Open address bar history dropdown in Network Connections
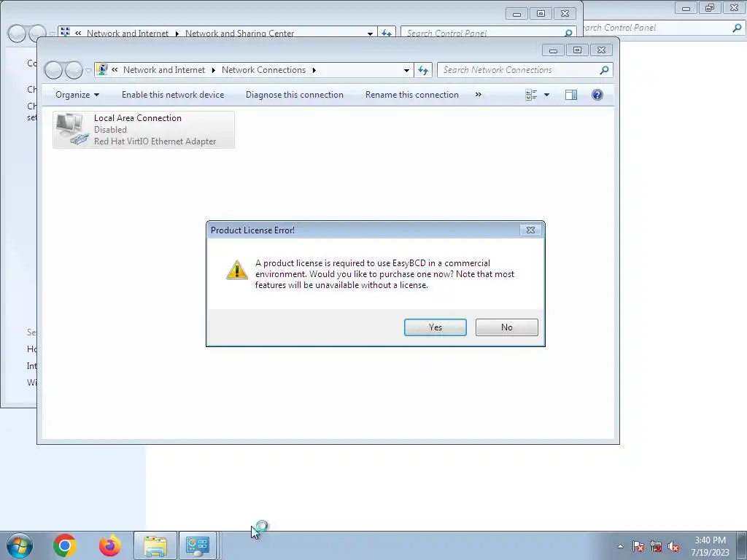Image resolution: width=747 pixels, height=560 pixels. point(406,71)
